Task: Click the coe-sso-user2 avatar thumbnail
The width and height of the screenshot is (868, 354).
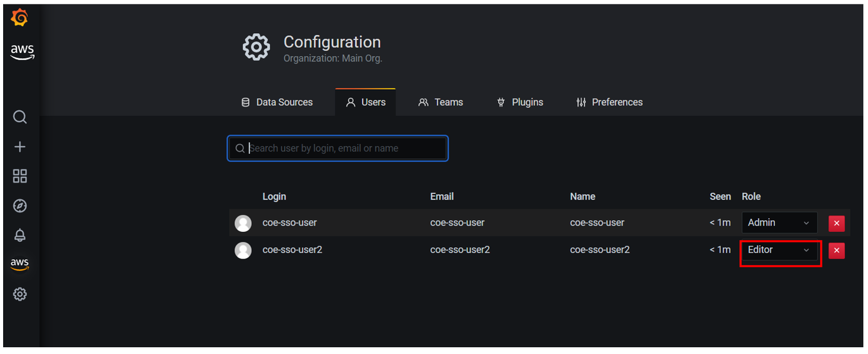Action: coord(243,251)
